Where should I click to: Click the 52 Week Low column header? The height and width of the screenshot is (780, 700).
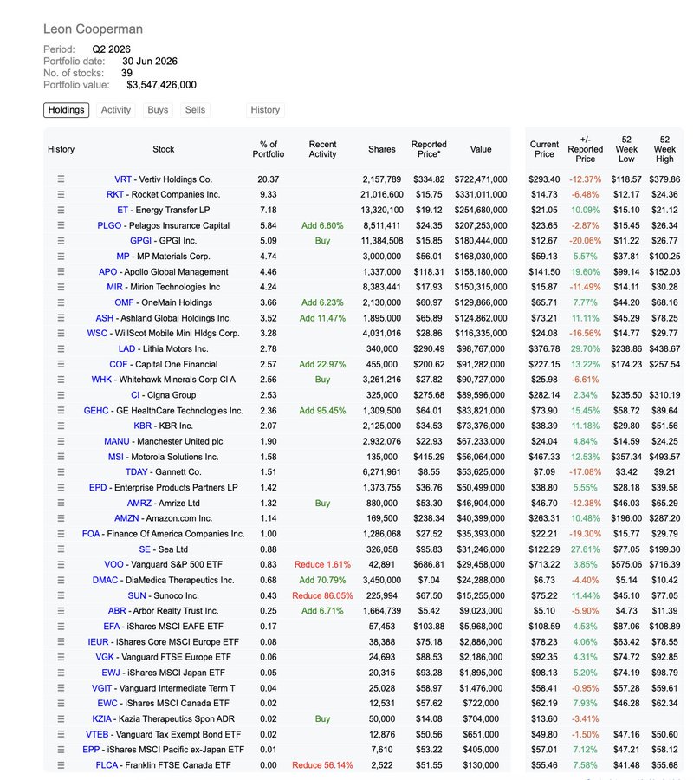(x=626, y=149)
